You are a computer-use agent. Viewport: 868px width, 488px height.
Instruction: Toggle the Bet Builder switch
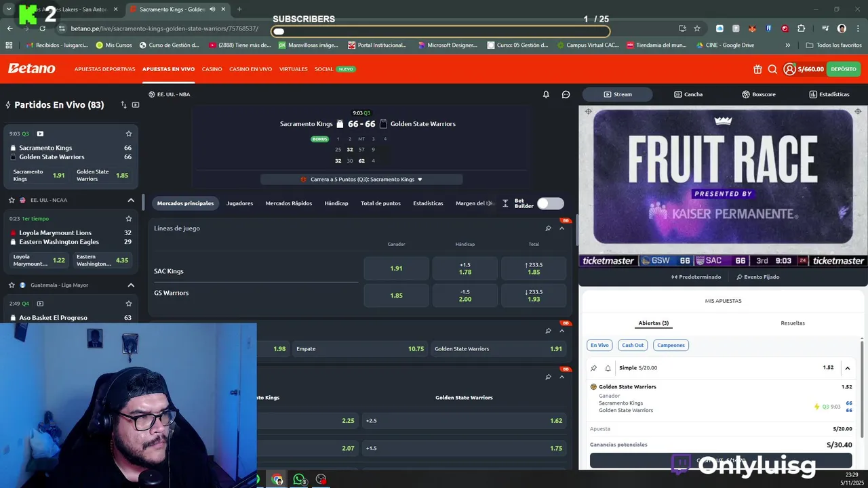point(550,203)
